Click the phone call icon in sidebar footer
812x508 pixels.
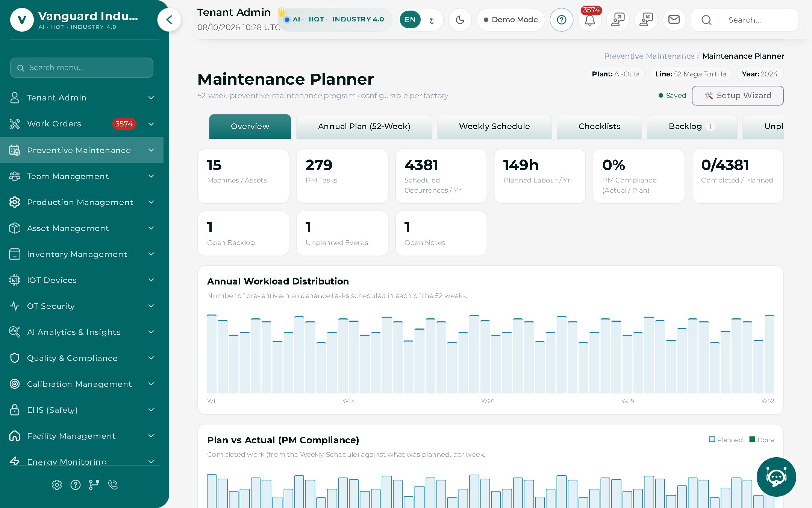pyautogui.click(x=113, y=485)
